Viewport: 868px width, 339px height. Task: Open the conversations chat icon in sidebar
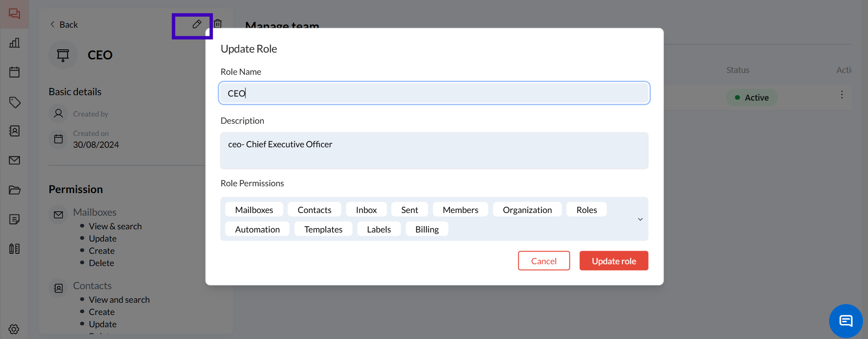coord(14,14)
